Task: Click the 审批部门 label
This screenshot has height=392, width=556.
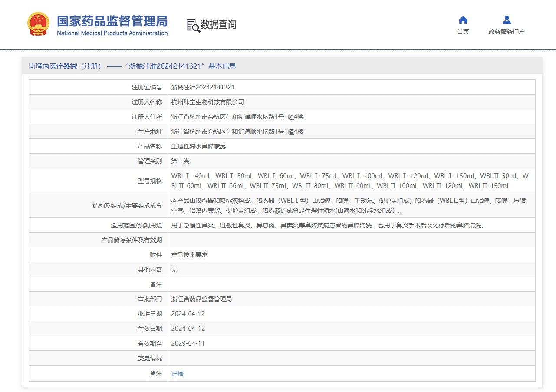Action: click(x=150, y=299)
